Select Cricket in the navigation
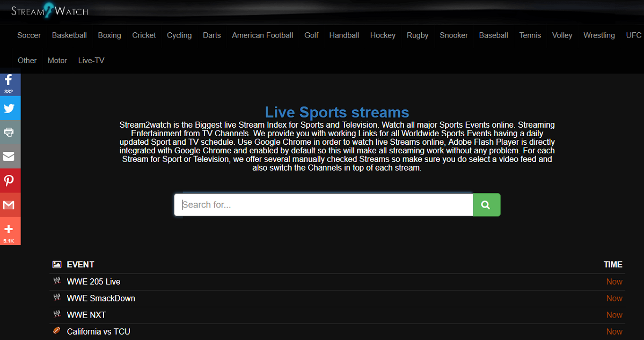644x340 pixels. 144,35
